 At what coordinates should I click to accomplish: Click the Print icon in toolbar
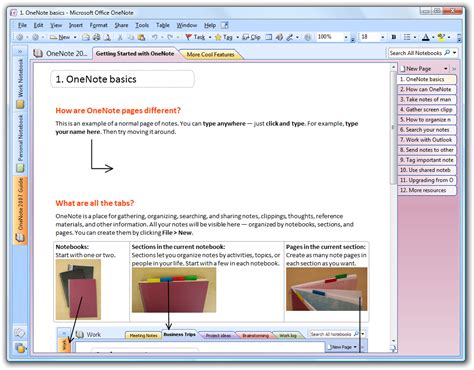coord(96,37)
